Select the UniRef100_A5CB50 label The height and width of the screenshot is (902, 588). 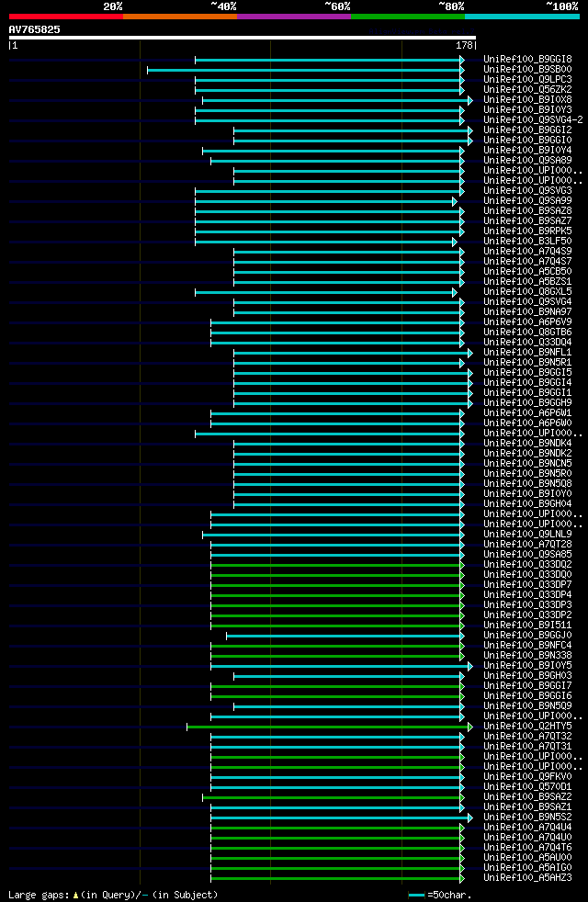tap(527, 272)
